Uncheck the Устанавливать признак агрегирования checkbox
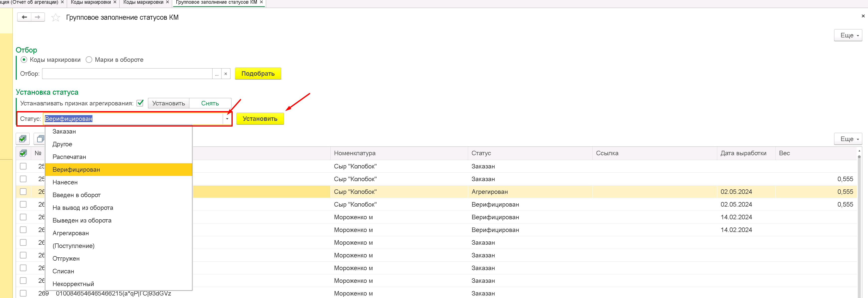The width and height of the screenshot is (868, 298). [x=140, y=103]
